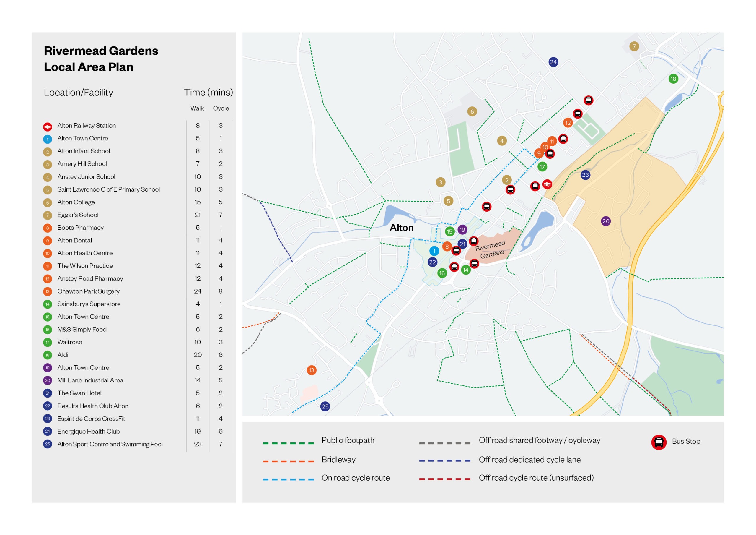
Task: Click the grey dashed shared footway legend line
Action: (444, 443)
